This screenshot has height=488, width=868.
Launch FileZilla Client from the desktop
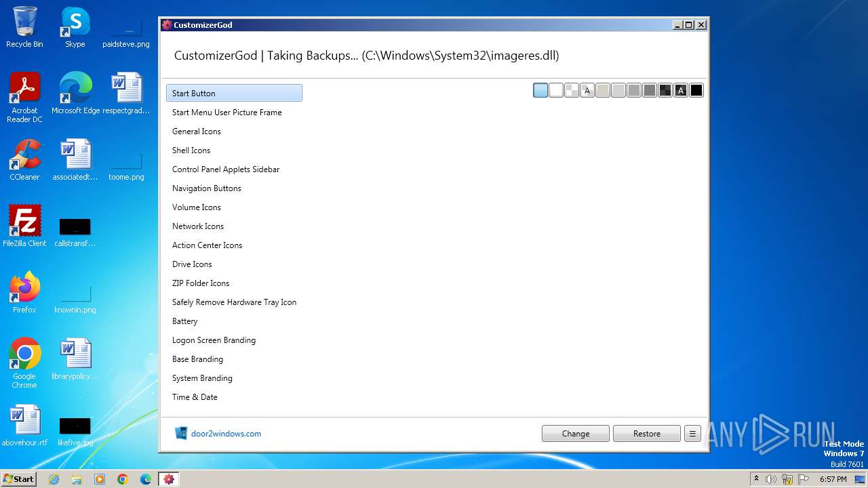click(x=24, y=226)
